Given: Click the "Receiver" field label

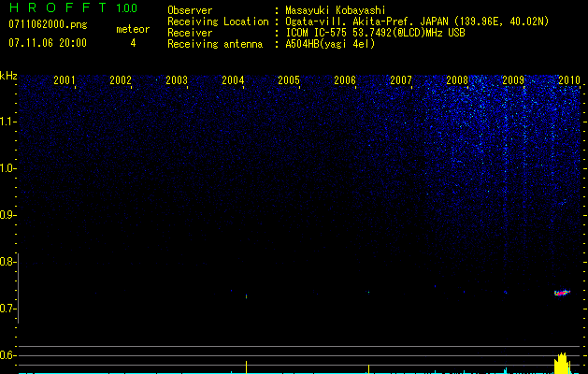Looking at the screenshot, I should [190, 33].
